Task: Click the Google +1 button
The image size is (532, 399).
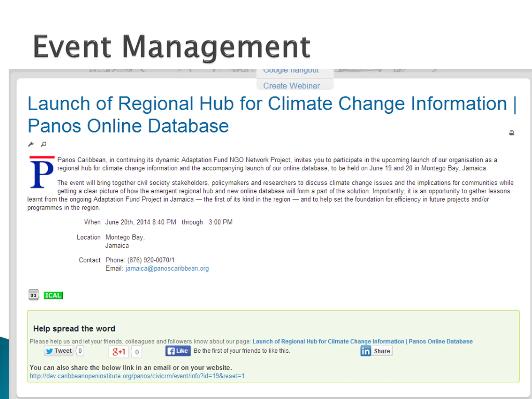Action: click(119, 352)
